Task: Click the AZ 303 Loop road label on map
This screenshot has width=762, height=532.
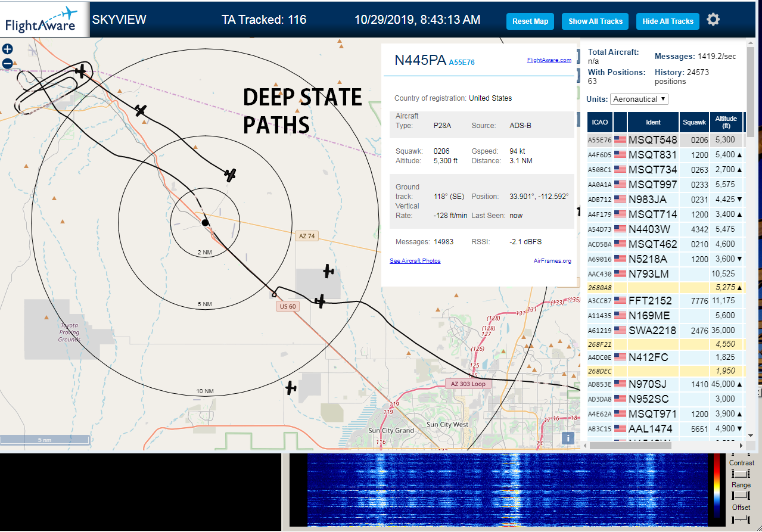Action: 469,384
